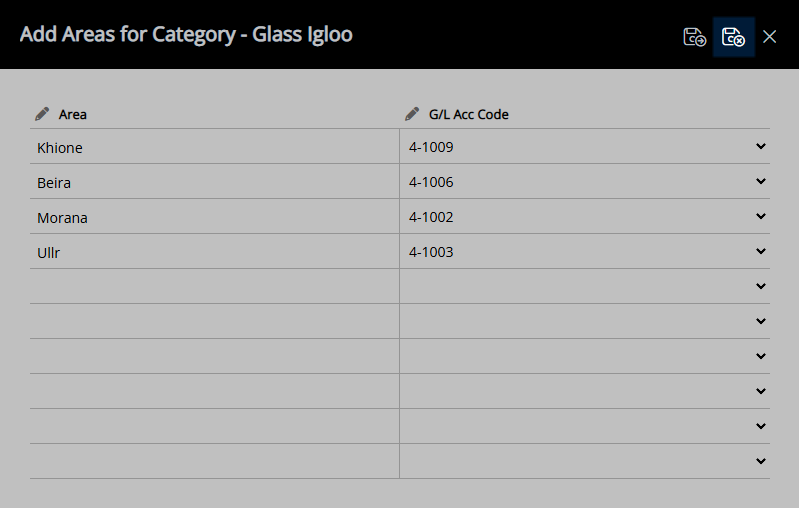Click the pencil icon beside Area header

point(42,114)
